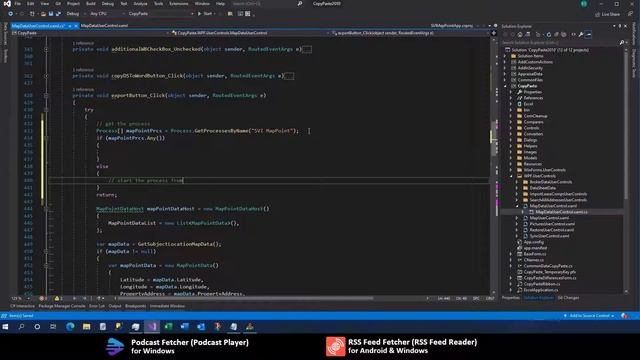
Task: Expand the Helpers folder
Action: click(511, 146)
